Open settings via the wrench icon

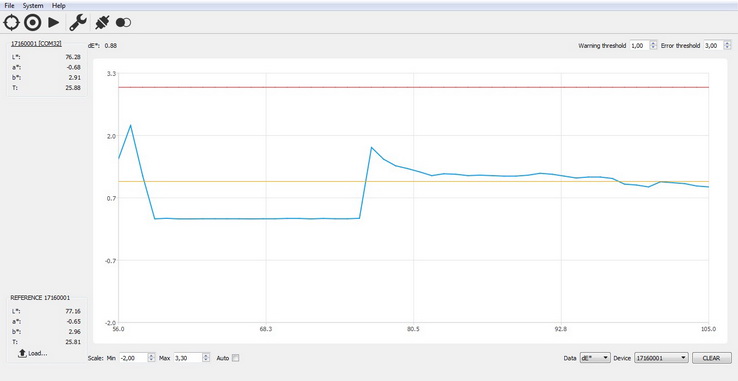point(78,22)
